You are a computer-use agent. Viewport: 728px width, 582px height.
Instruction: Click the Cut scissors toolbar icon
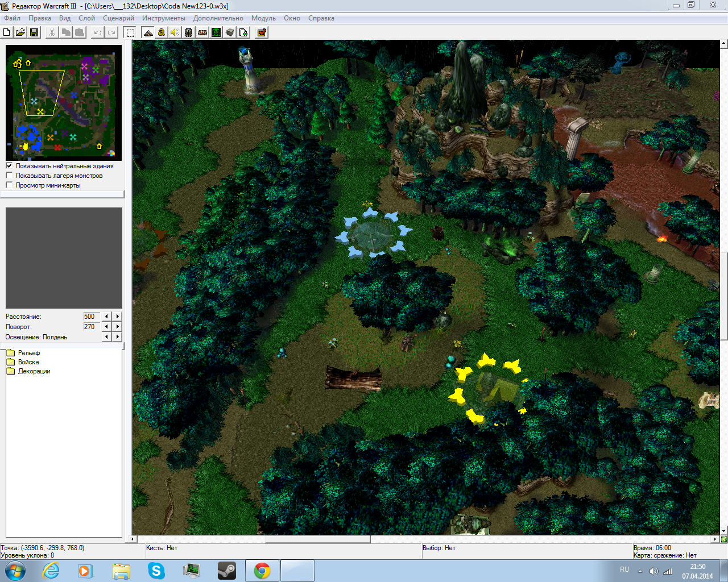[52, 32]
